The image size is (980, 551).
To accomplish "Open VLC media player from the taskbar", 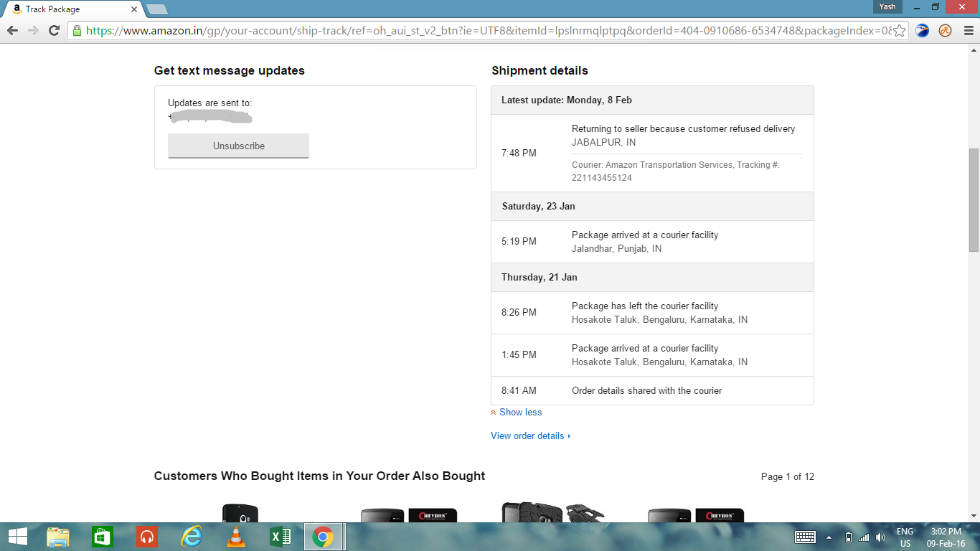I will (235, 537).
